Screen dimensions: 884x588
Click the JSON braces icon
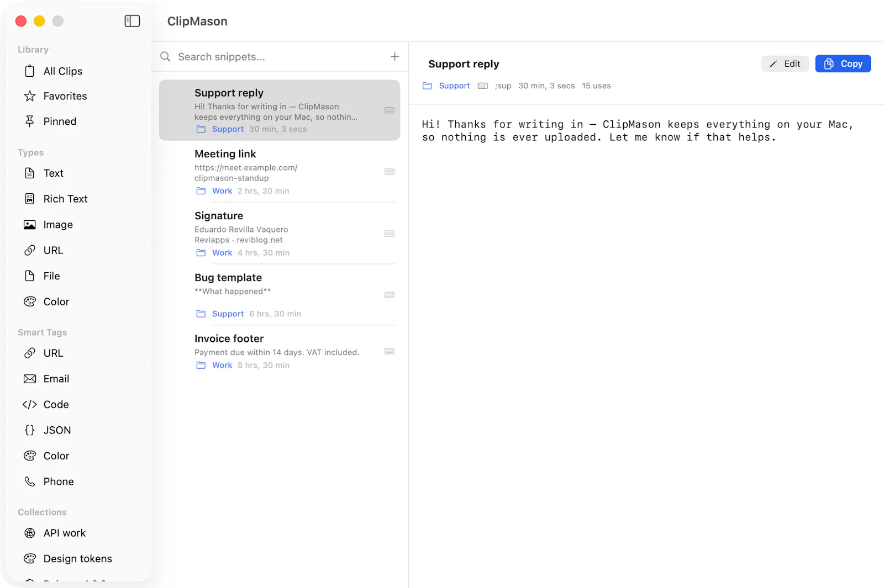point(30,430)
